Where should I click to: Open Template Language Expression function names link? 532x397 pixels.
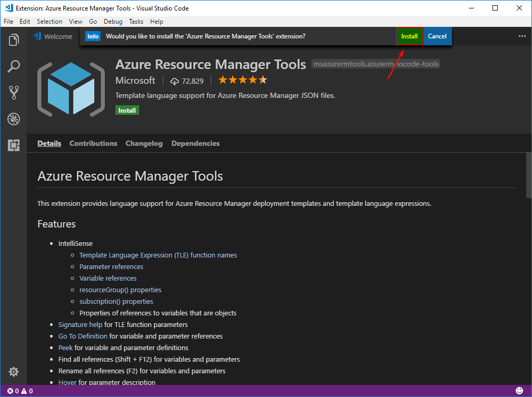158,255
